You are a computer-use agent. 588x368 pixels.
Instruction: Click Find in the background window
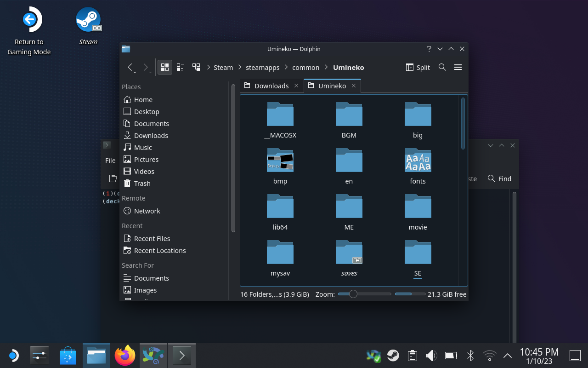click(499, 178)
